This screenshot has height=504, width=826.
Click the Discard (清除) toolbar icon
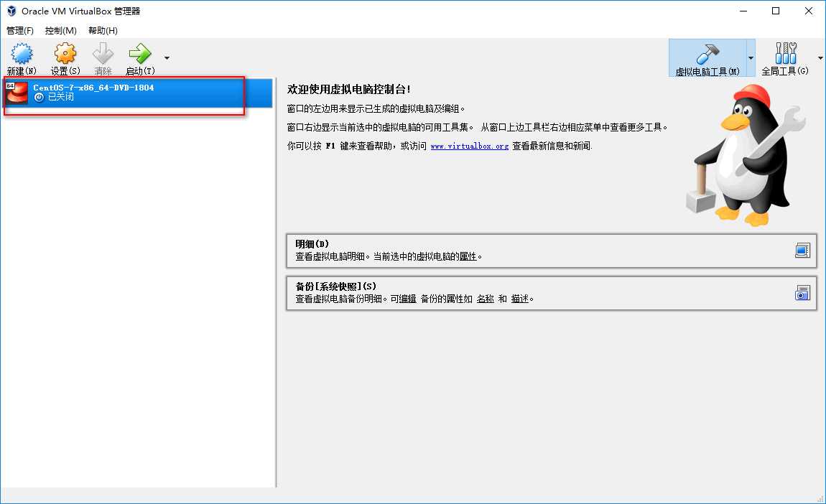click(x=103, y=58)
